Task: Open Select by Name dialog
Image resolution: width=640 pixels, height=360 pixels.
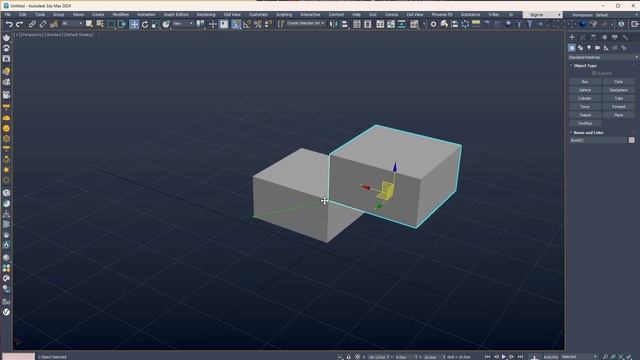Action: (x=100, y=24)
